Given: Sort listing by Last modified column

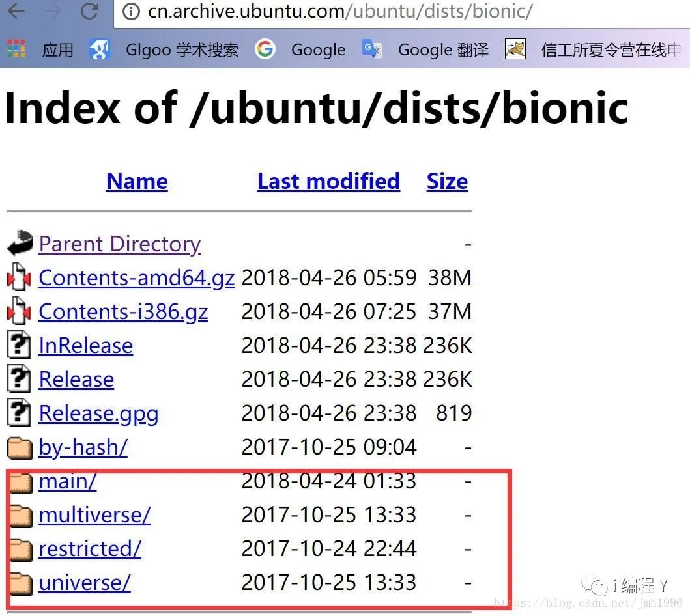Looking at the screenshot, I should click(x=329, y=181).
